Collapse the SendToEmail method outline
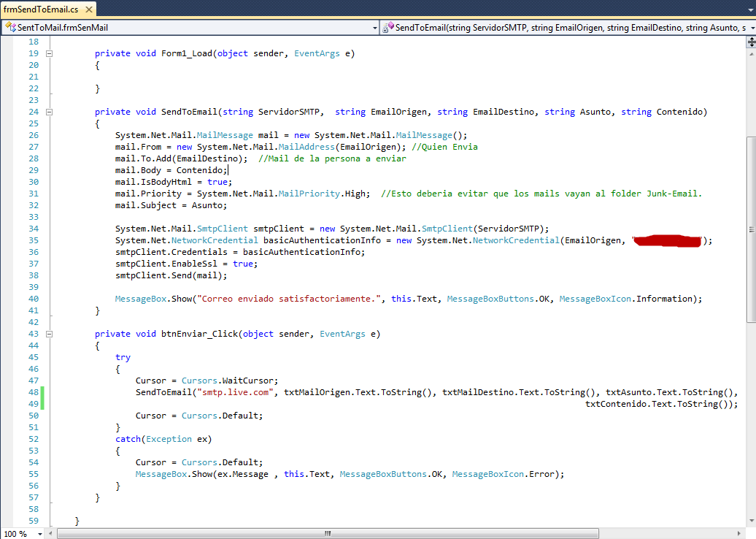Viewport: 756px width, 539px height. (49, 112)
